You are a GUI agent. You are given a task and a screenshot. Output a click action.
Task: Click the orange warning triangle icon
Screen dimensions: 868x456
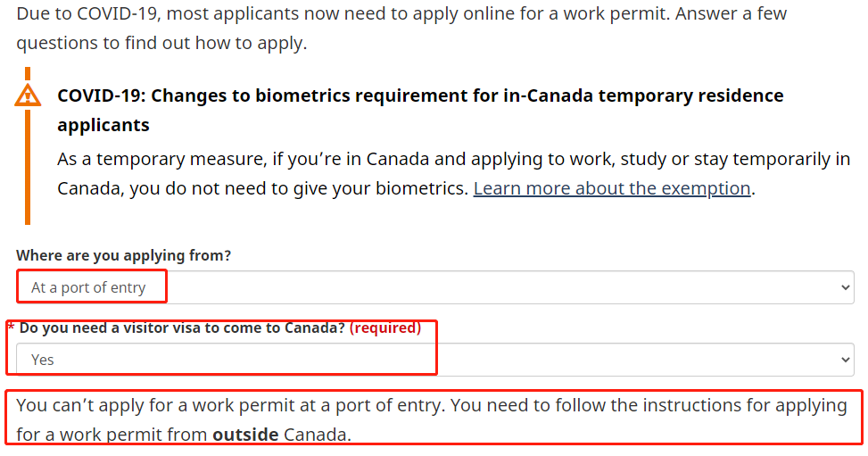28,95
